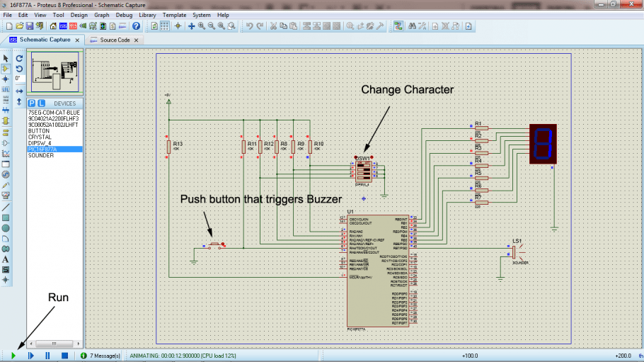
Task: Pick from libraries with P button
Action: 32,103
